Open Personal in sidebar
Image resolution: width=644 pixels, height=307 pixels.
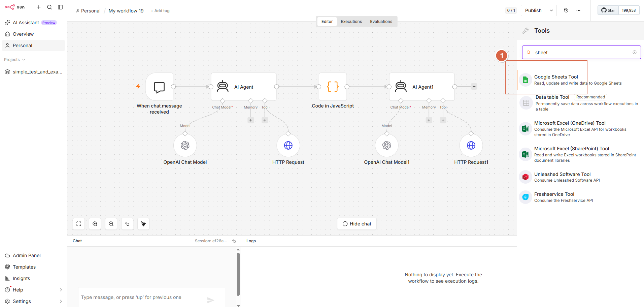pos(33,45)
